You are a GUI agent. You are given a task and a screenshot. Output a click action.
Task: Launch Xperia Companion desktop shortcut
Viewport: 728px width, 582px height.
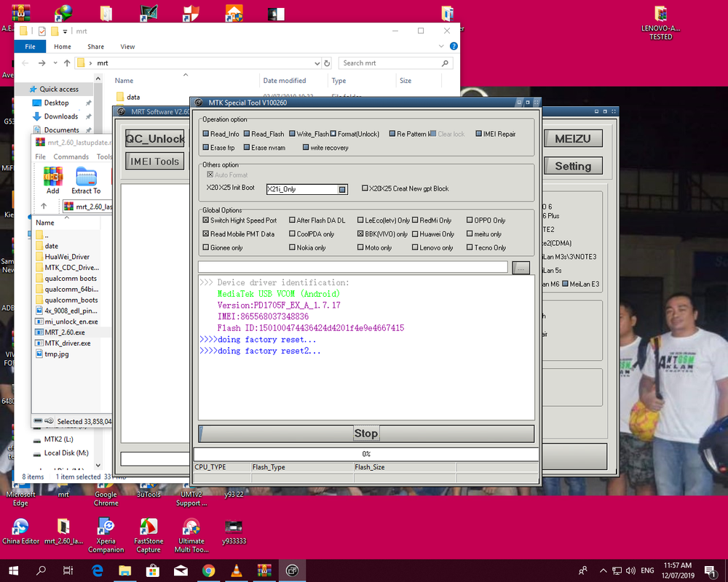(106, 535)
